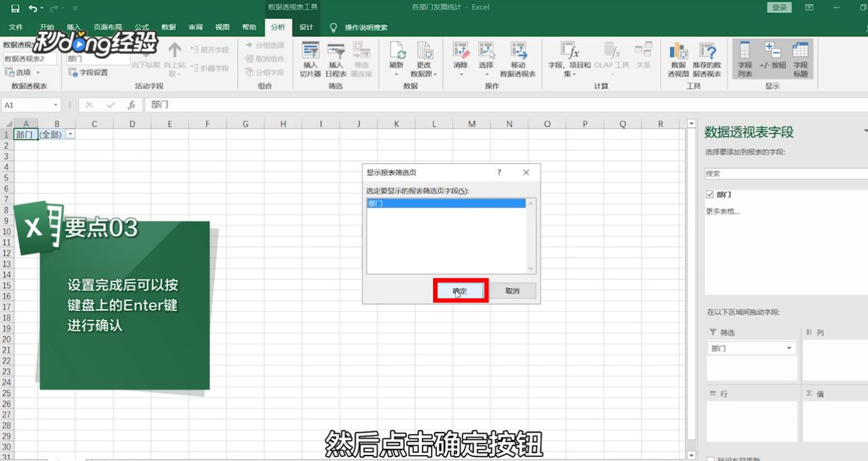
Task: Open the Name Box dropdown arrow
Action: click(56, 105)
